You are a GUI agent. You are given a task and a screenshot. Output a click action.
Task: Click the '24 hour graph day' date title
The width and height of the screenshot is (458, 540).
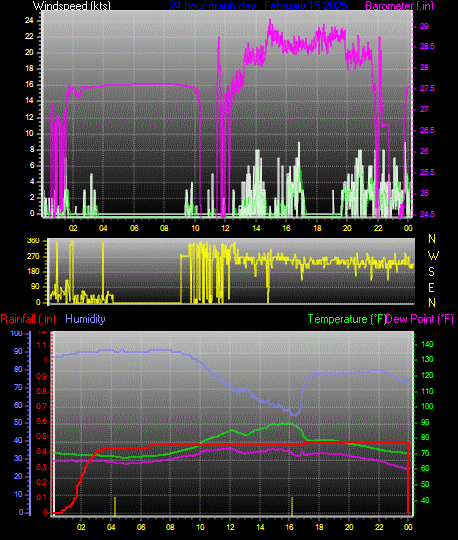point(258,5)
